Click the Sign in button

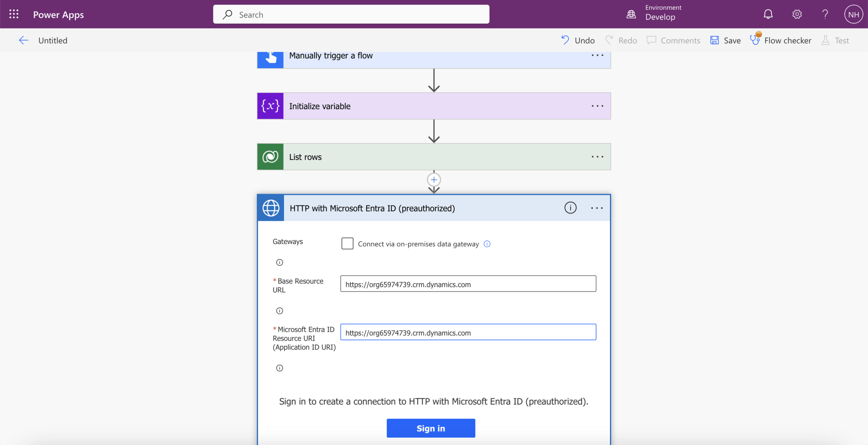click(431, 428)
